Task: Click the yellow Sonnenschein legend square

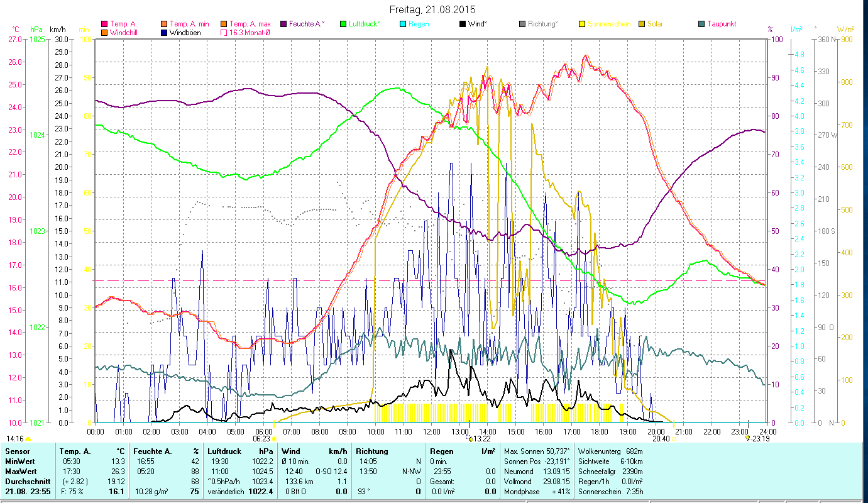Action: pyautogui.click(x=582, y=24)
